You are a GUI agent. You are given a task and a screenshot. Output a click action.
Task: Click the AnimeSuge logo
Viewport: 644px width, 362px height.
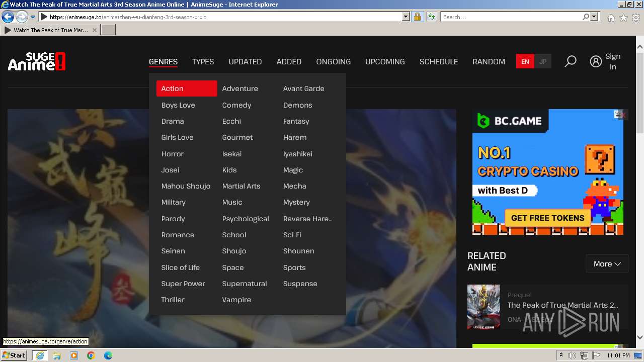click(37, 61)
